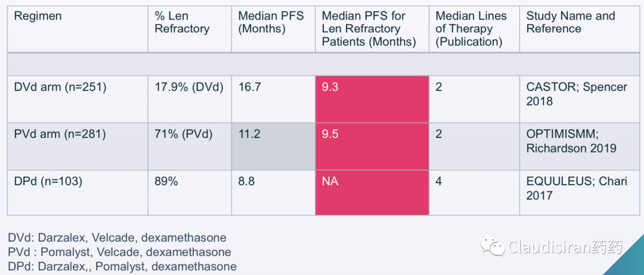Select Median PFS for Len Refractory header
The image size is (644, 275).
(x=372, y=29)
